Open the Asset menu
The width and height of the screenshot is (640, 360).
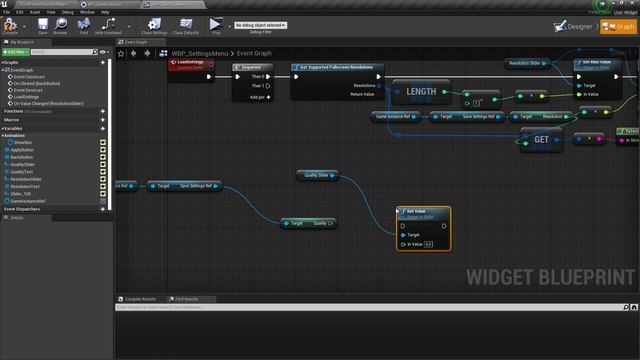[35, 12]
